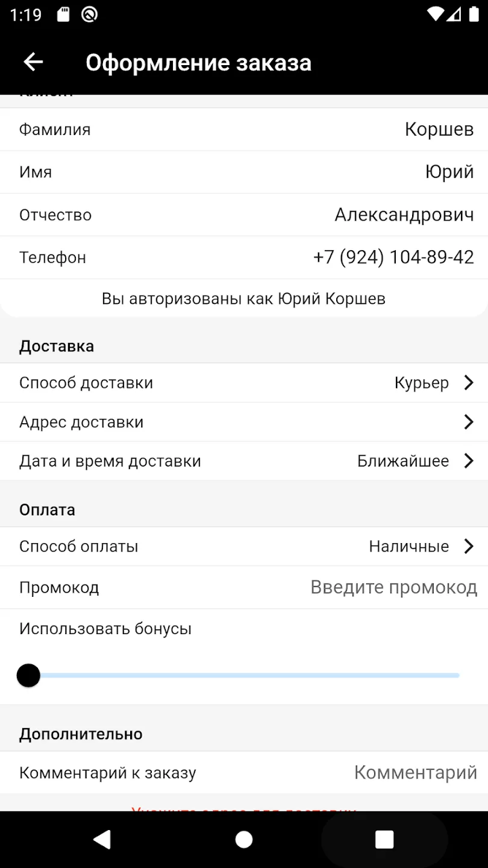Image resolution: width=488 pixels, height=868 pixels.
Task: Tap the Android recent apps square
Action: [x=384, y=839]
